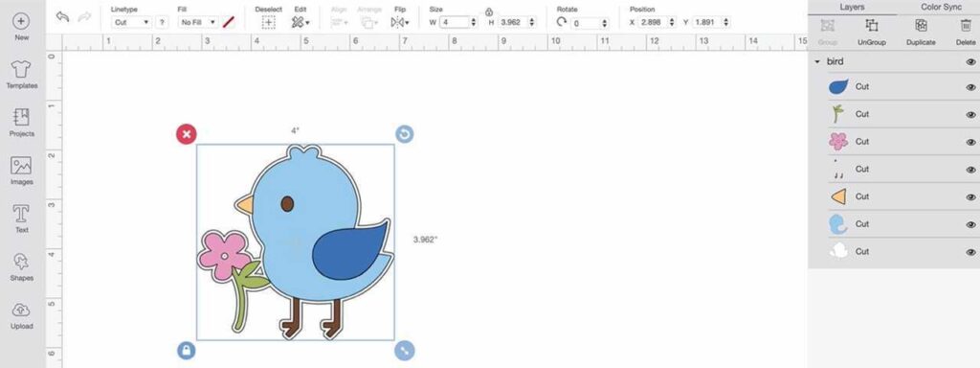
Task: Switch to the Color Sync tab
Action: click(x=941, y=8)
